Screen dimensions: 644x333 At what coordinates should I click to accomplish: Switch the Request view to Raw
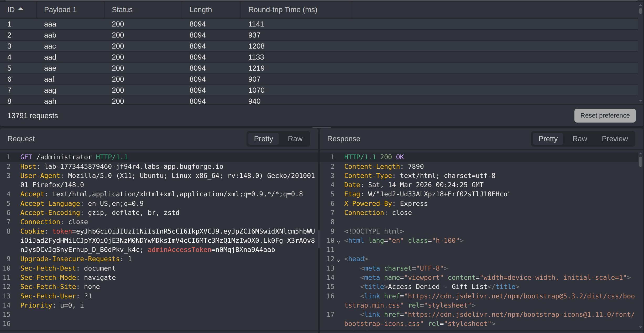(295, 139)
